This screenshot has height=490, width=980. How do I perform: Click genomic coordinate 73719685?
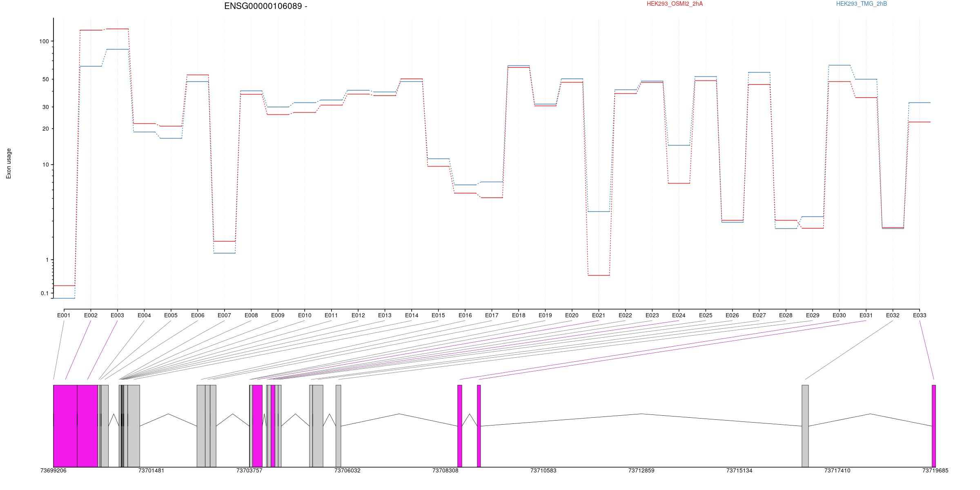(x=935, y=470)
